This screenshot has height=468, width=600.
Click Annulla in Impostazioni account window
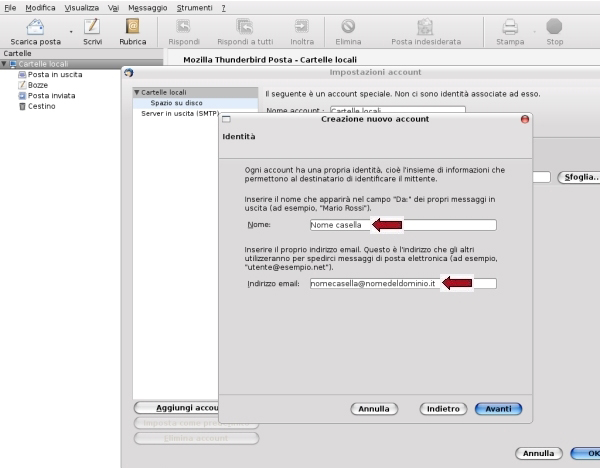pos(539,453)
